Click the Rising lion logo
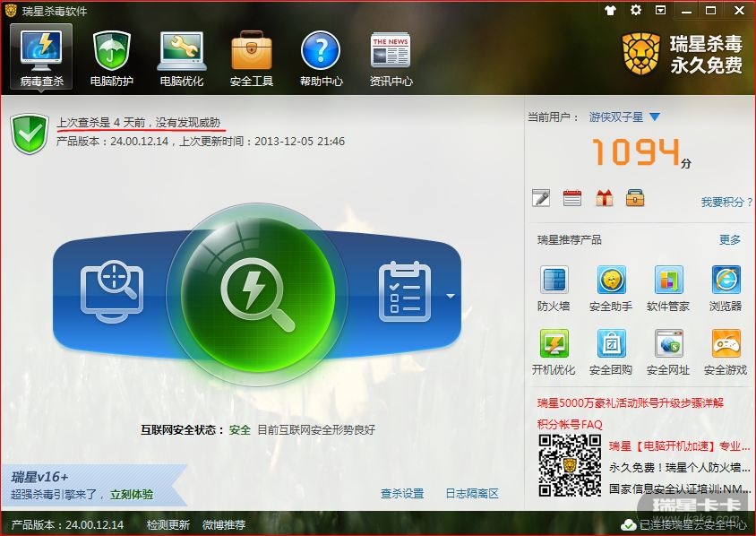Viewport: 756px width, 536px height. click(x=640, y=54)
